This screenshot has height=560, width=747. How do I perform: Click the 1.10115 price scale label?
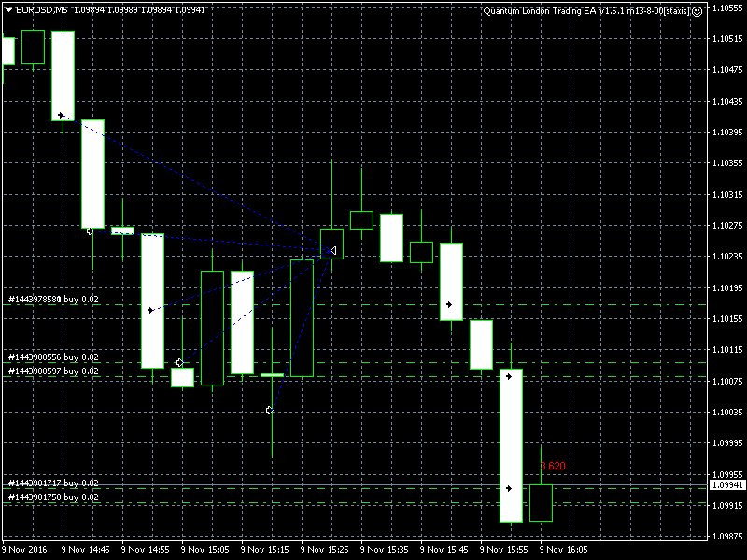(727, 349)
